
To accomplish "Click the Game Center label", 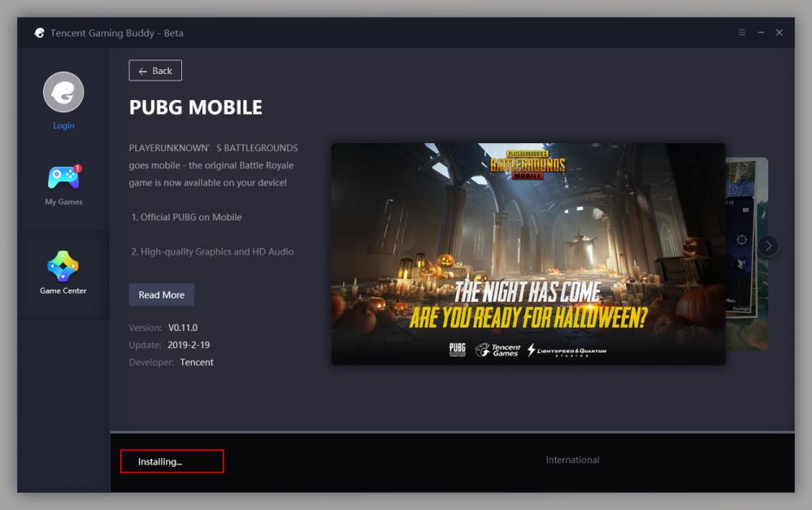I will point(63,290).
